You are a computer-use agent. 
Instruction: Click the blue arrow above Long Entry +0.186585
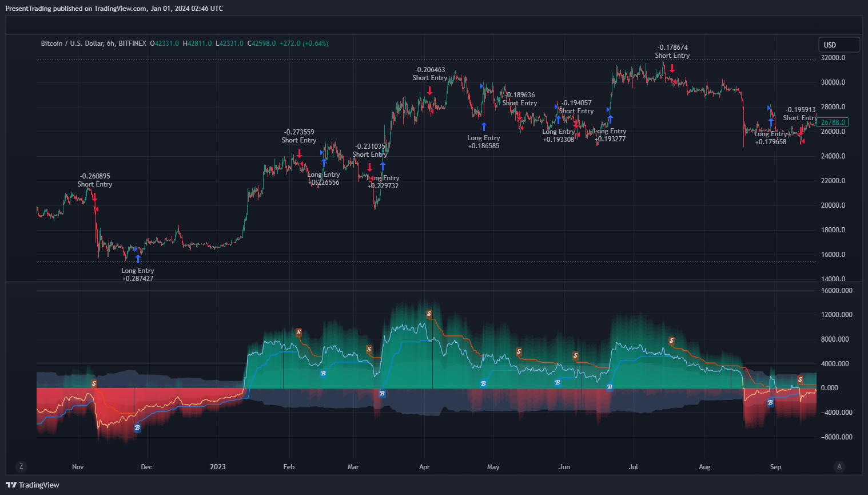tap(484, 126)
